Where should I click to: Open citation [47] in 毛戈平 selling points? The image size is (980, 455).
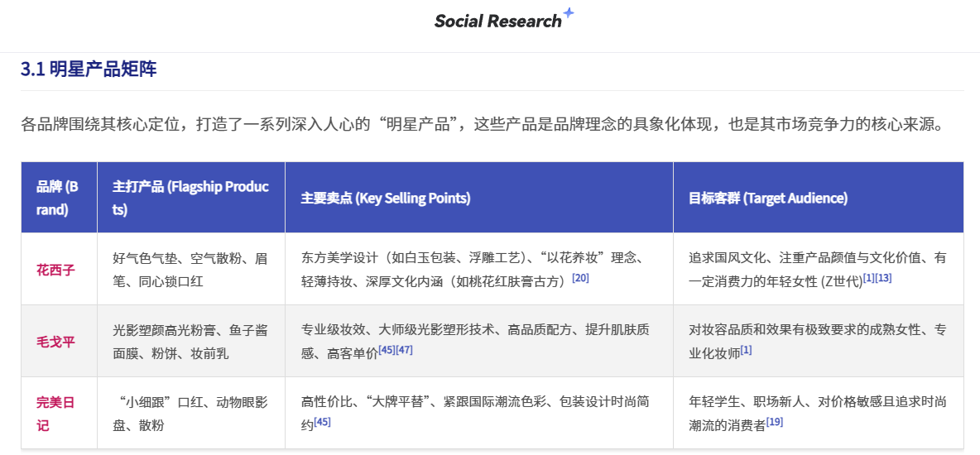405,350
